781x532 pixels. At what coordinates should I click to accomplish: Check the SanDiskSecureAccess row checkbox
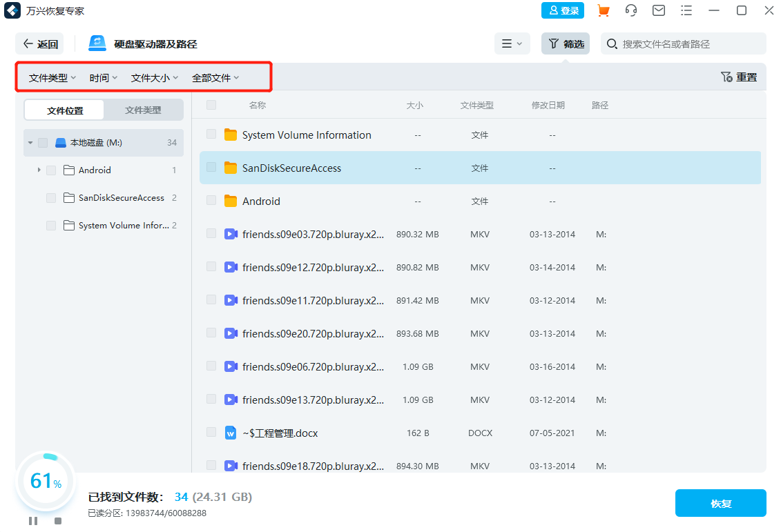[x=211, y=168]
